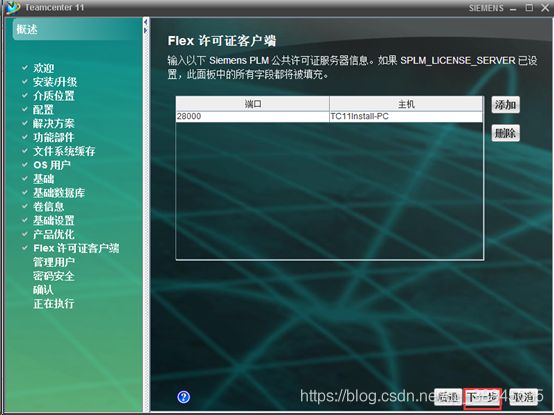Image resolution: width=554 pixels, height=415 pixels.
Task: Select the 密码安全 step
Action: (54, 276)
